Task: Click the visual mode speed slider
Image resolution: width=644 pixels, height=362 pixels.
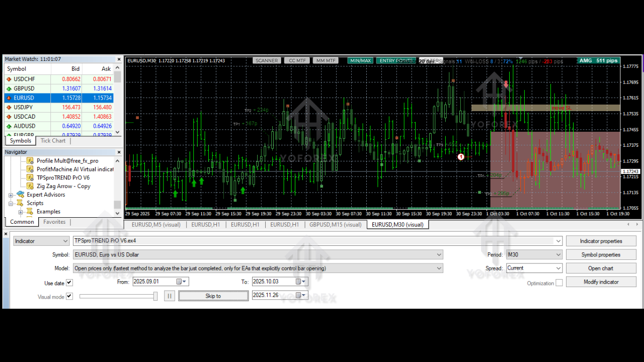Action: (x=118, y=297)
